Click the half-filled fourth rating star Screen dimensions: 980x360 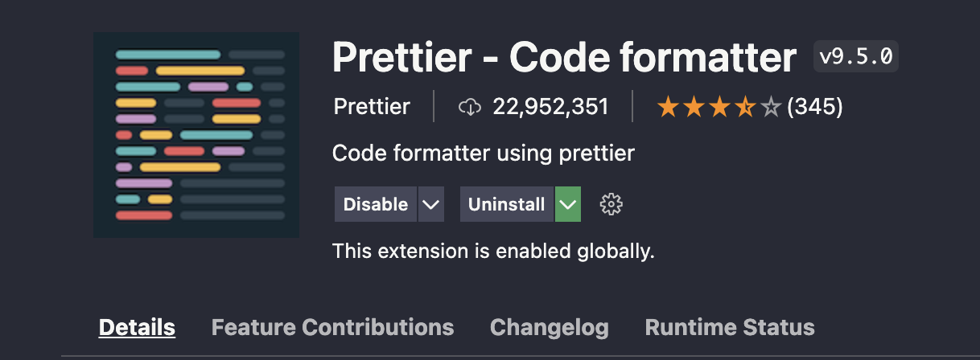pos(745,107)
